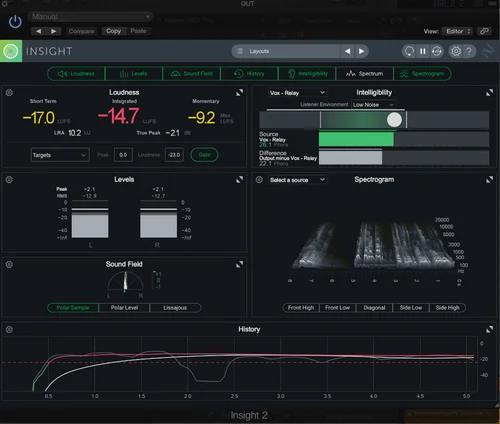Toggle the Levels module tab

[134, 74]
